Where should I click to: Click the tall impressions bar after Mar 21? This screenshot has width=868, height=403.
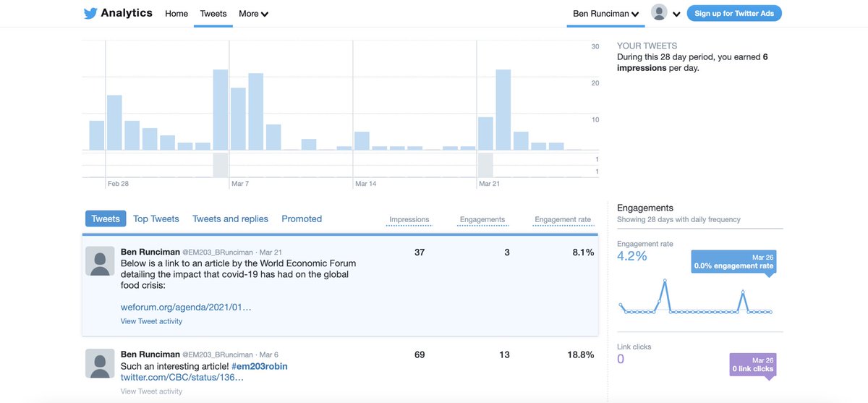pyautogui.click(x=503, y=110)
